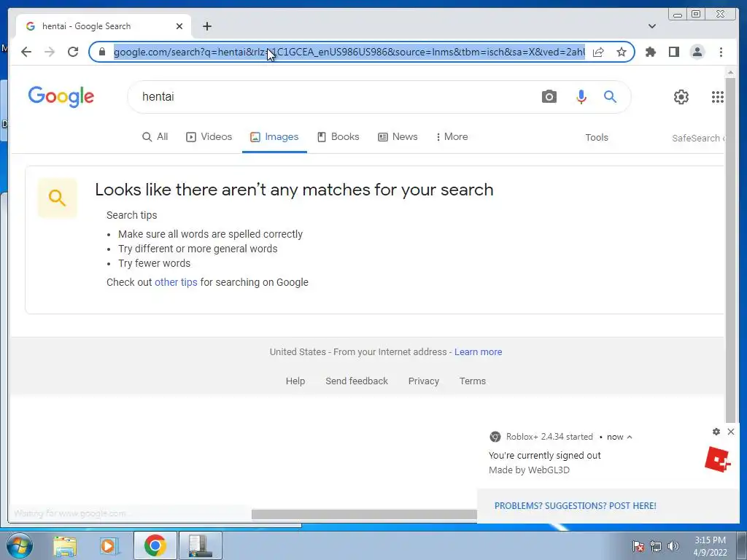Open the Chrome profile avatar

click(x=697, y=52)
